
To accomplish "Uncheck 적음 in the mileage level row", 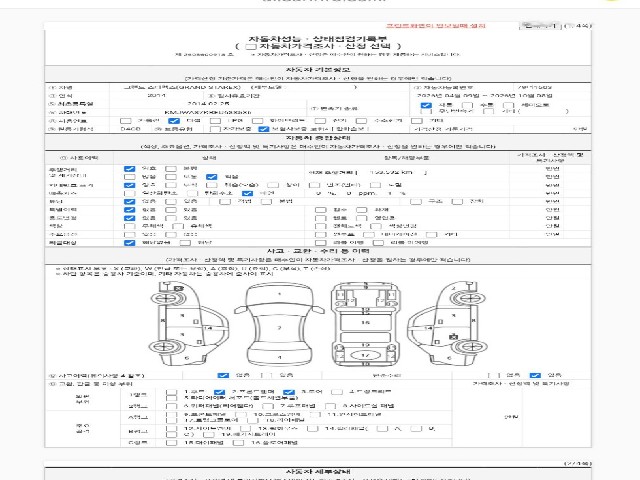I will 212,177.
